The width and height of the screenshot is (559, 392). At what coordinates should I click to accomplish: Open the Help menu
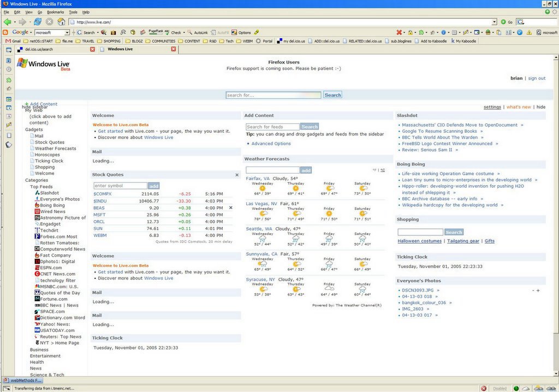click(86, 12)
